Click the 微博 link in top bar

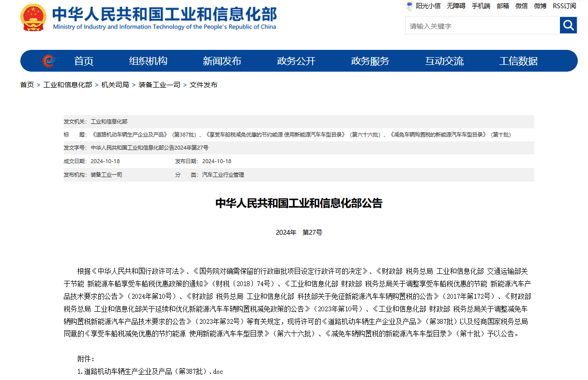coord(540,6)
